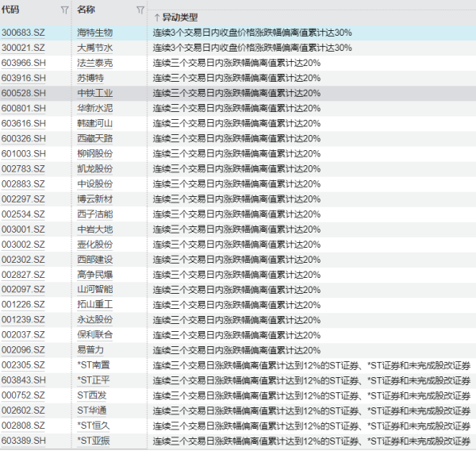
Task: Open the filter icon in 代码 column header
Action: pyautogui.click(x=64, y=10)
